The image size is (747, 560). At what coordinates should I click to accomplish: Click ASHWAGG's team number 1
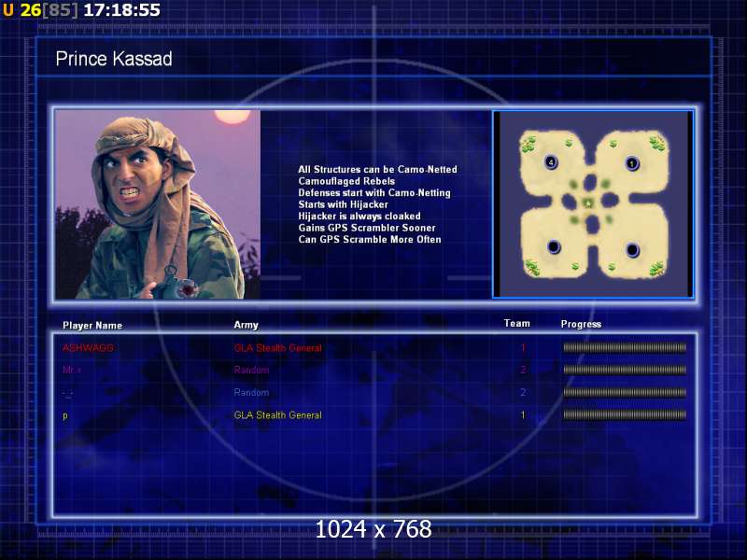click(523, 348)
